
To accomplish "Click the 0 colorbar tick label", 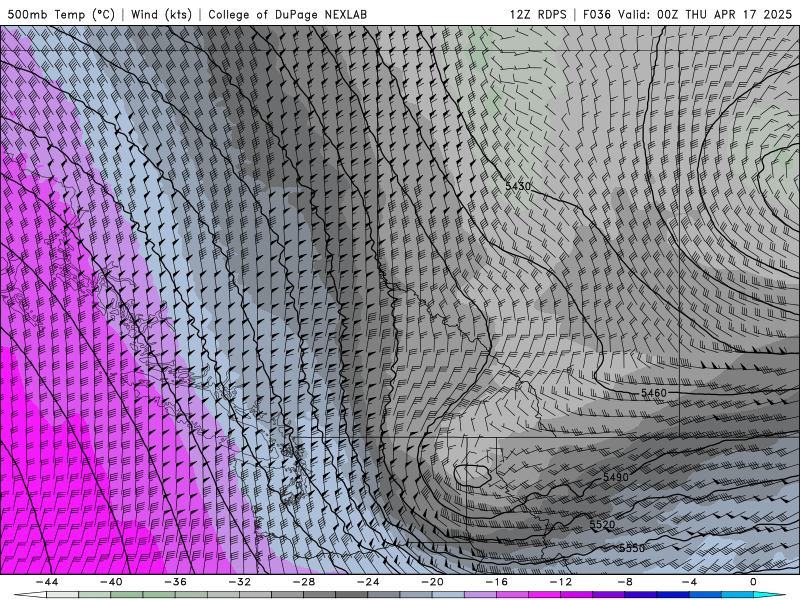I will 753,582.
